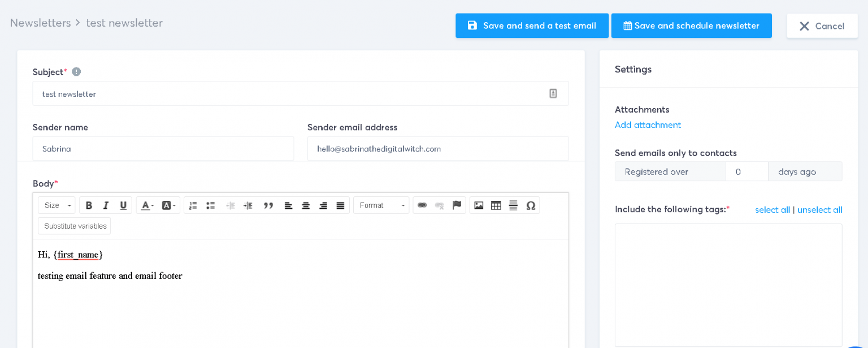Screen dimensions: 868x348
Task: Toggle italic formatting in the editor
Action: point(106,205)
